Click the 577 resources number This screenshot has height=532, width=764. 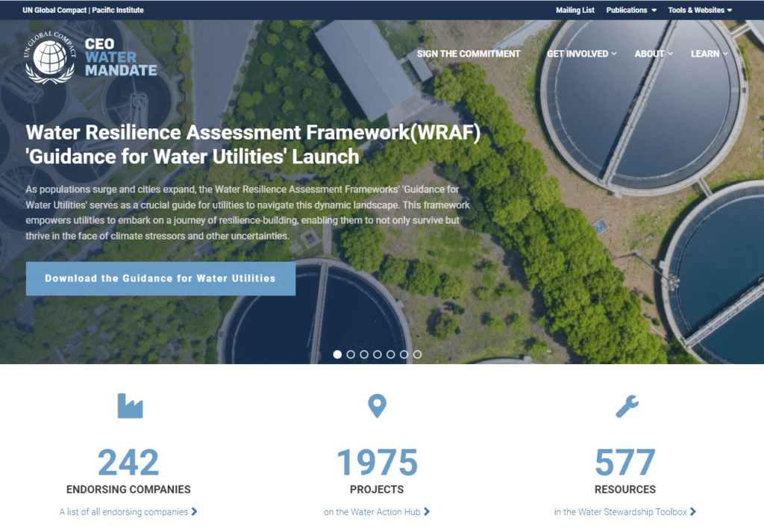(625, 463)
